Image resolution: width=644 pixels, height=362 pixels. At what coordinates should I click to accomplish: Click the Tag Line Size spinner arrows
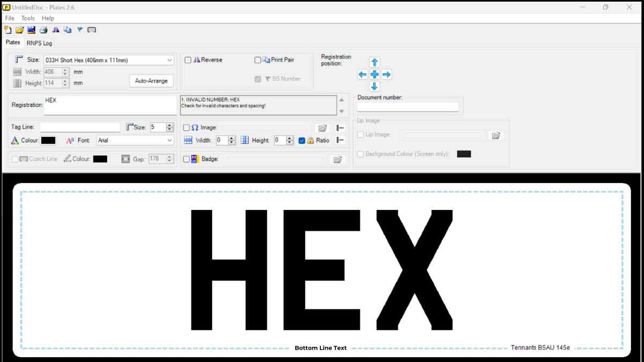point(170,127)
